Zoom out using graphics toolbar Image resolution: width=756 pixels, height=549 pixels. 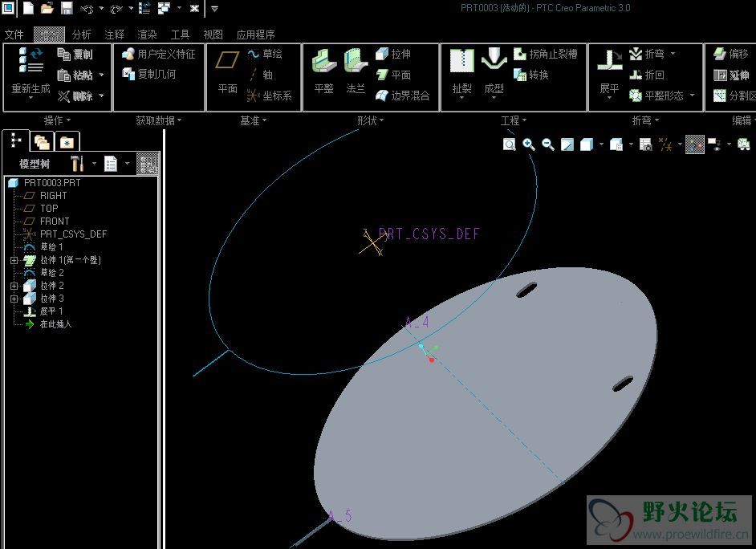pyautogui.click(x=547, y=144)
